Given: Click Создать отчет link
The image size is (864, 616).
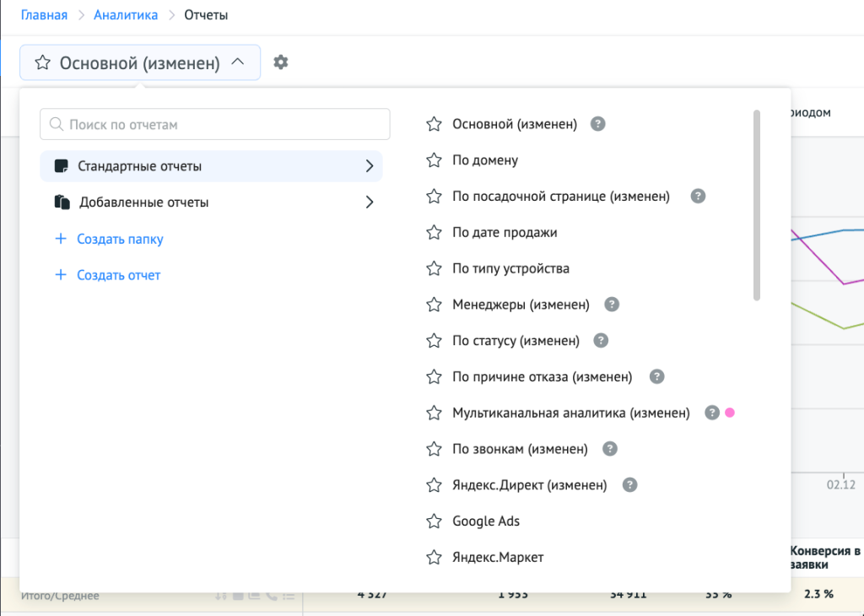Looking at the screenshot, I should click(x=118, y=275).
